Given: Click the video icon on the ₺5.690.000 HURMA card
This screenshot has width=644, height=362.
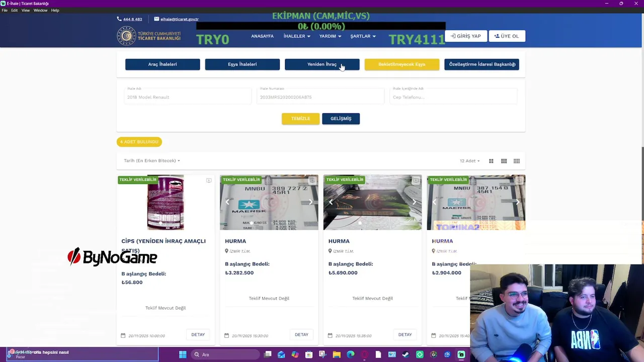Looking at the screenshot, I should (416, 180).
